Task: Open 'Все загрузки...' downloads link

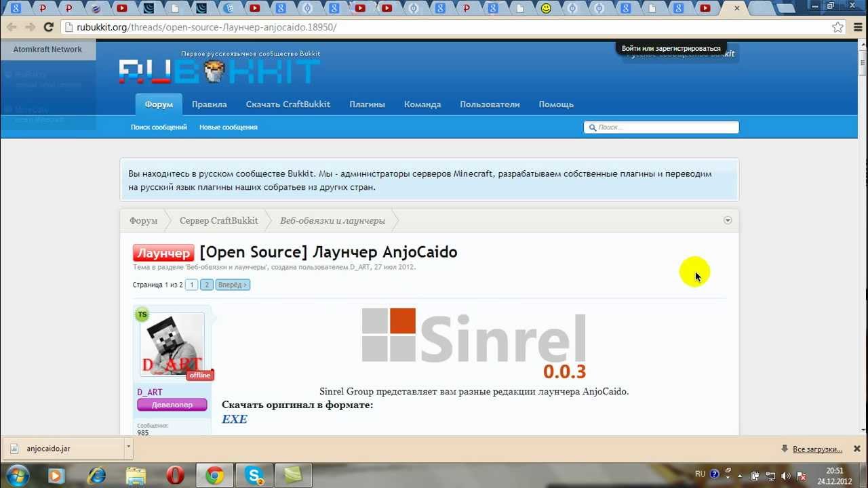Action: click(818, 449)
